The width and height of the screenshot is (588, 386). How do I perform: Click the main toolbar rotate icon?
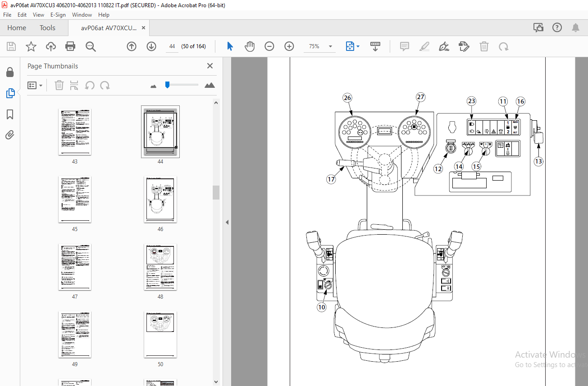click(x=504, y=46)
